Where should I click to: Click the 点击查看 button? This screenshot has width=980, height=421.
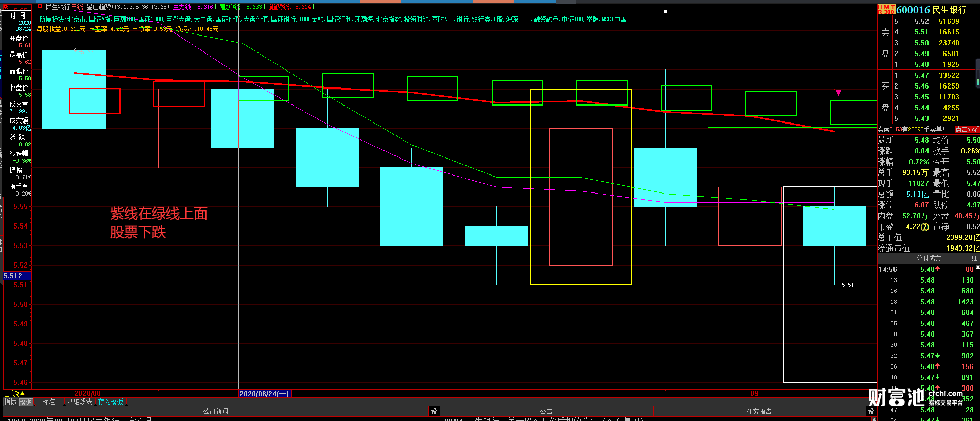(x=967, y=129)
